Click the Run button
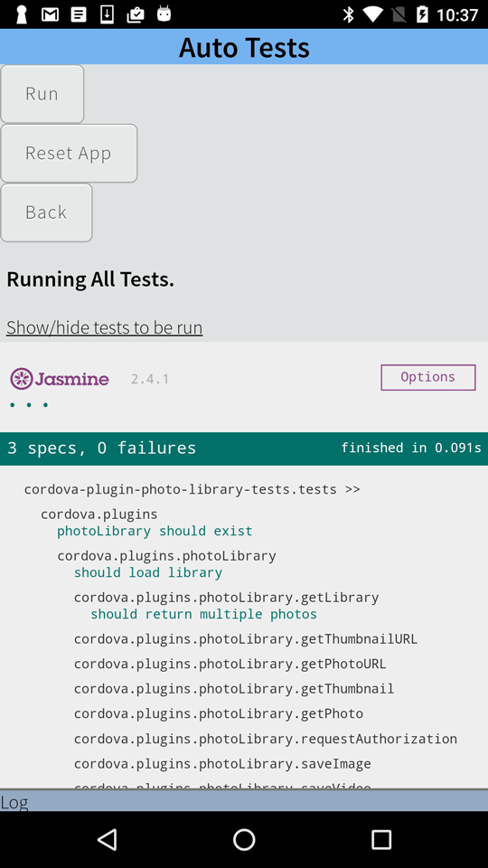 (x=42, y=93)
